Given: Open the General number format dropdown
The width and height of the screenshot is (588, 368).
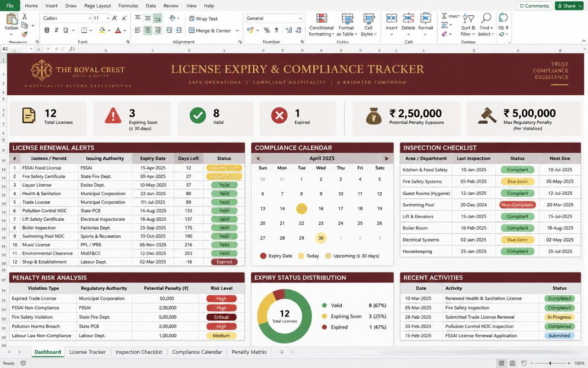Looking at the screenshot, I should point(300,18).
